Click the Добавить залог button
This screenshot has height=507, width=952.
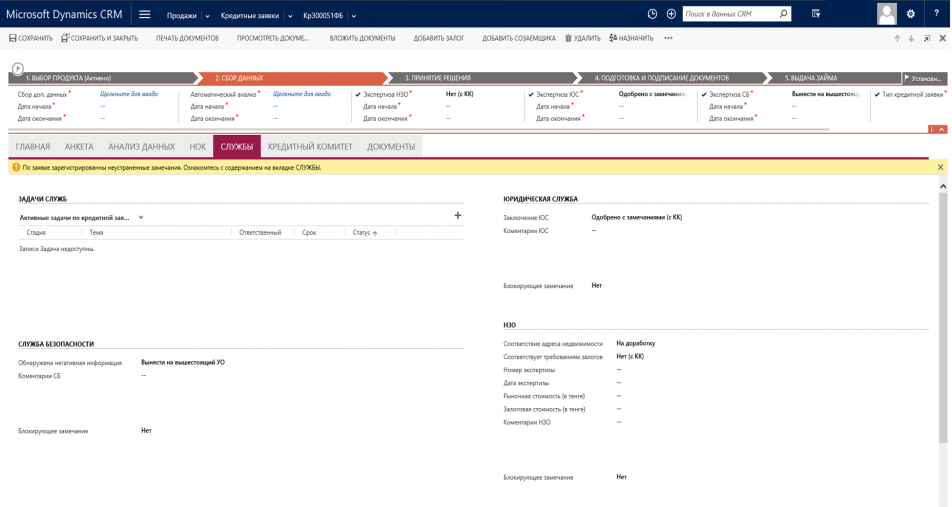439,38
